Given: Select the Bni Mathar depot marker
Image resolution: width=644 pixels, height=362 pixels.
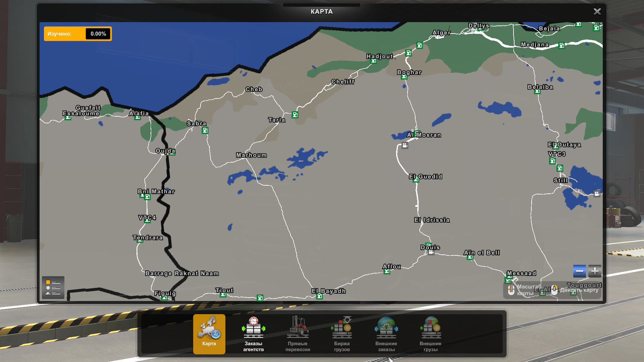Looking at the screenshot, I should click(x=147, y=197).
